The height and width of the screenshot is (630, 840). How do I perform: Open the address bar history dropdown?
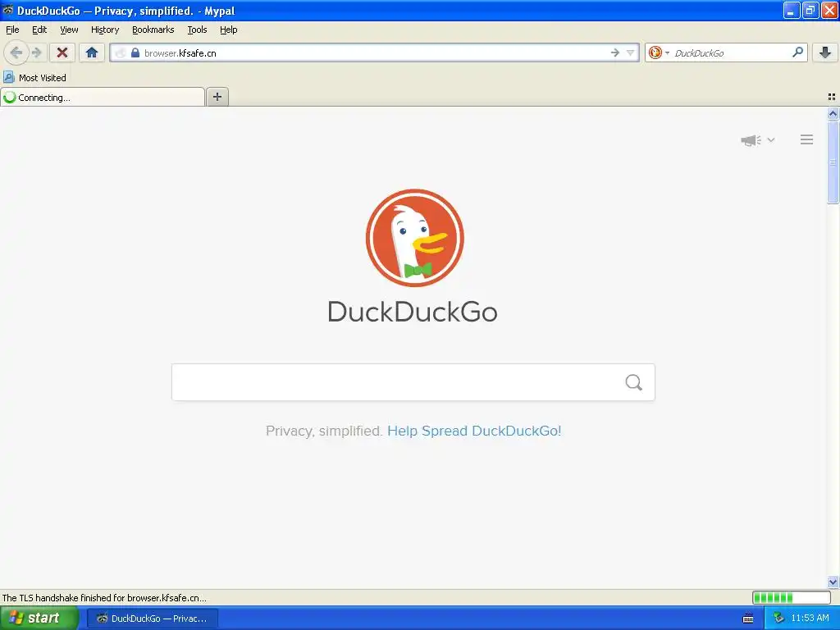pos(631,52)
